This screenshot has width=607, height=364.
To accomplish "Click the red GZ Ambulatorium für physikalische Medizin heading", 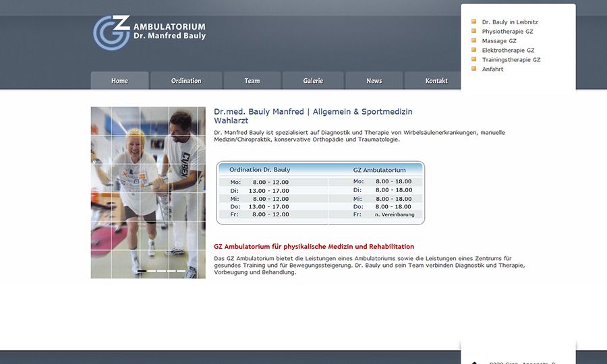I will 314,247.
